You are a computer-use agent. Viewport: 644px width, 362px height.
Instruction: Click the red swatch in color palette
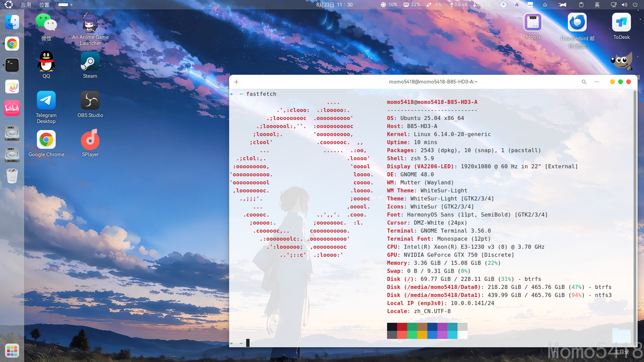[x=402, y=327]
